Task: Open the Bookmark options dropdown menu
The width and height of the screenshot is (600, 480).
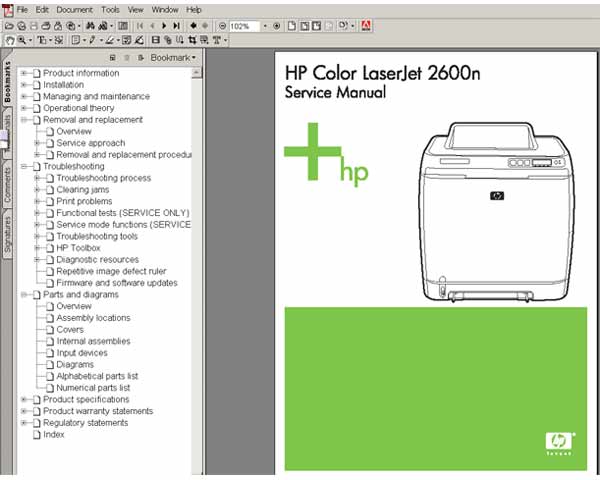Action: pyautogui.click(x=173, y=58)
